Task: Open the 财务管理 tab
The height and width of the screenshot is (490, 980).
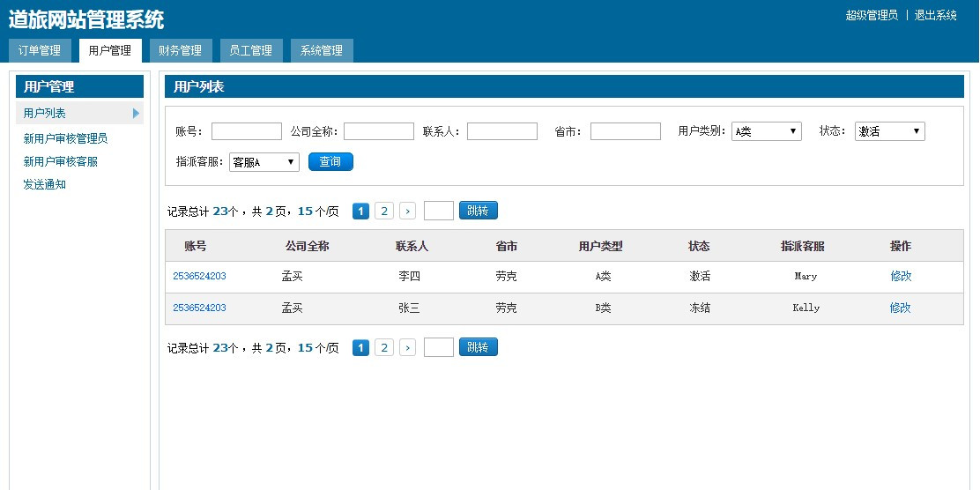Action: click(181, 50)
